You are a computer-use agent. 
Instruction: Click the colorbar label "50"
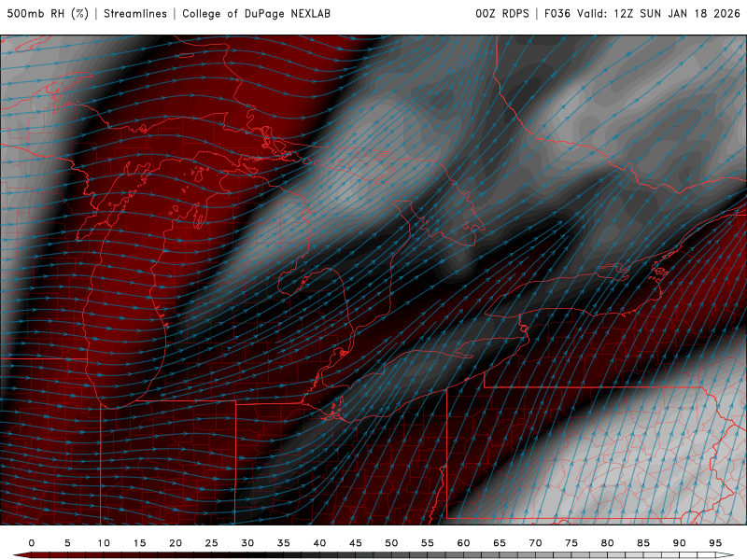point(391,543)
